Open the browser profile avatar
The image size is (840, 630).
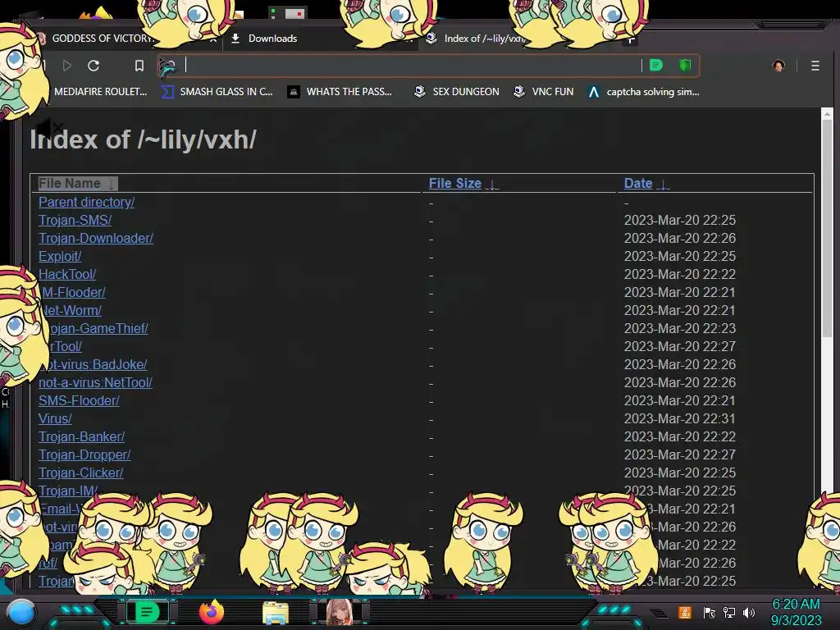(x=778, y=66)
